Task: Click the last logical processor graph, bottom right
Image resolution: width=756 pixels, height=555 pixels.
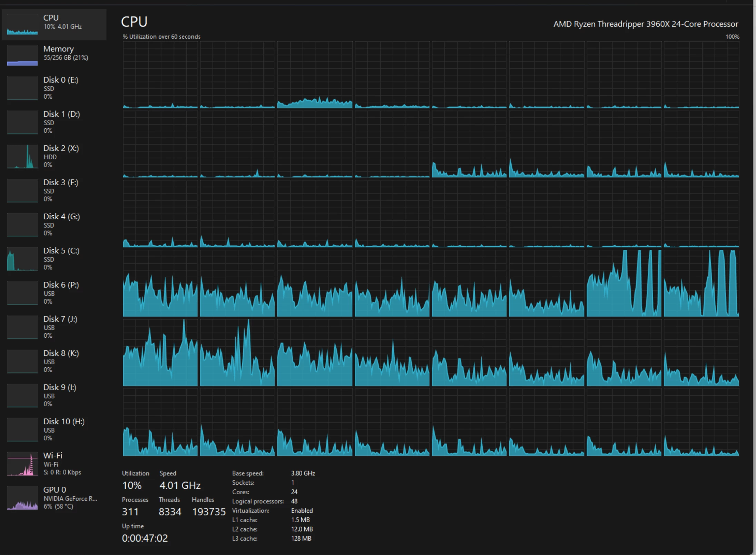Action: pos(701,422)
